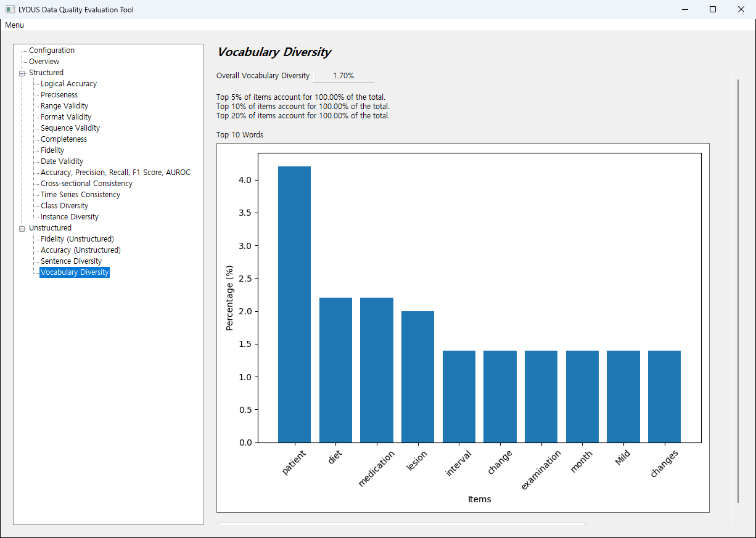Viewport: 756px width, 538px height.
Task: Open Logical Accuracy page
Action: pyautogui.click(x=68, y=84)
